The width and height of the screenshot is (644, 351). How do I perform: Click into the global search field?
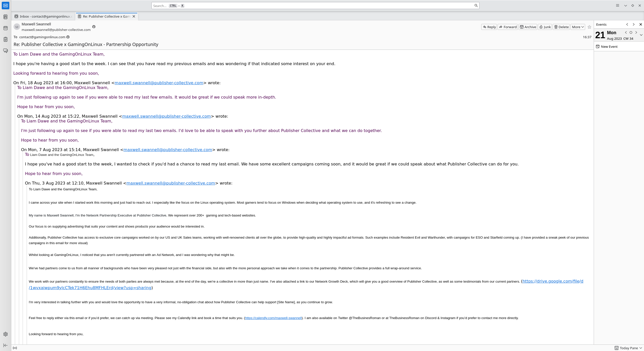click(314, 6)
